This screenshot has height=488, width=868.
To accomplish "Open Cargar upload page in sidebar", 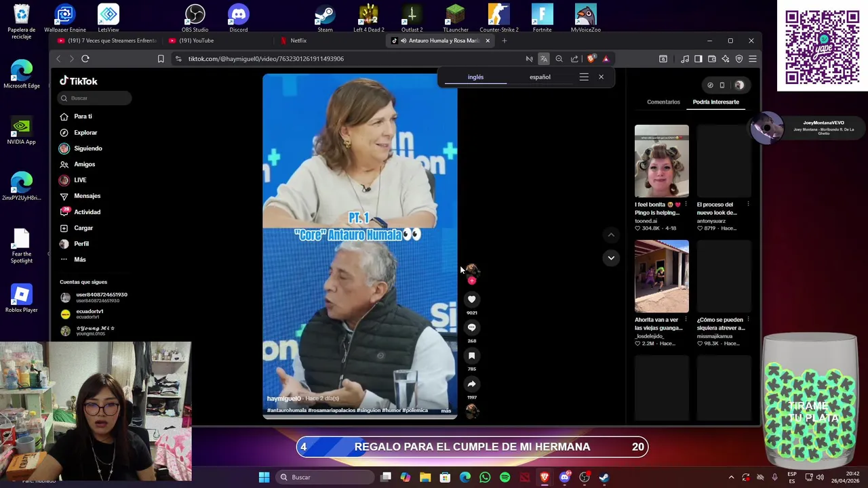I will pyautogui.click(x=83, y=228).
